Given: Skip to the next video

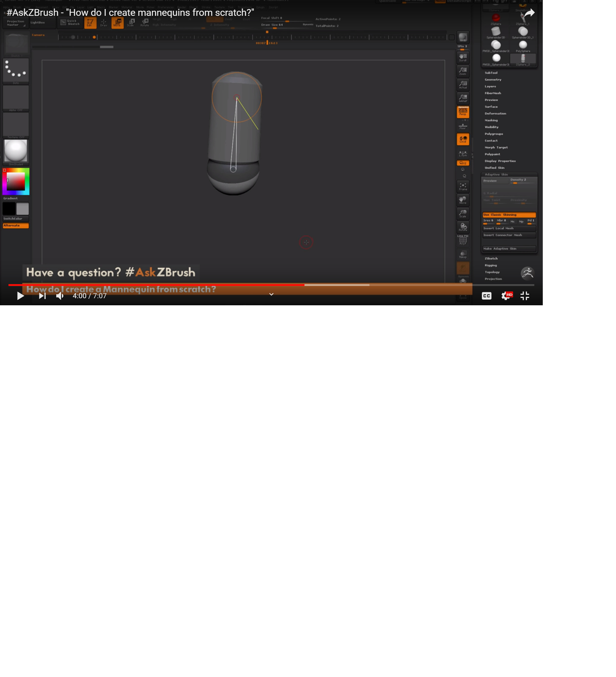Looking at the screenshot, I should (x=42, y=296).
